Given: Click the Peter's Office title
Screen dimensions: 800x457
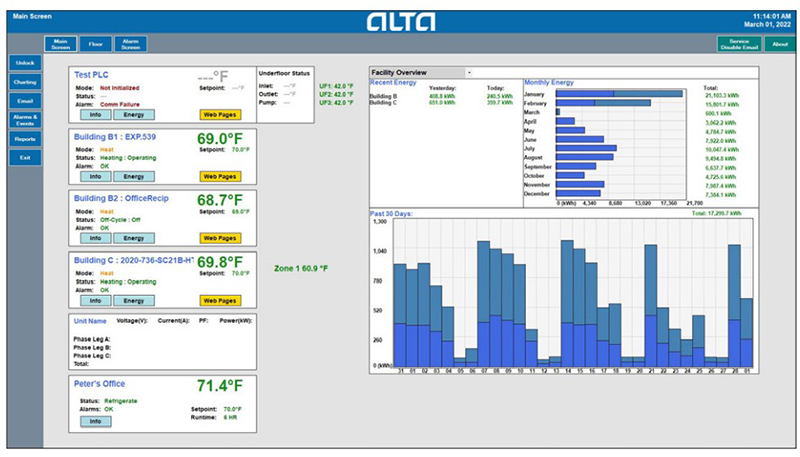Looking at the screenshot, I should coord(99,384).
